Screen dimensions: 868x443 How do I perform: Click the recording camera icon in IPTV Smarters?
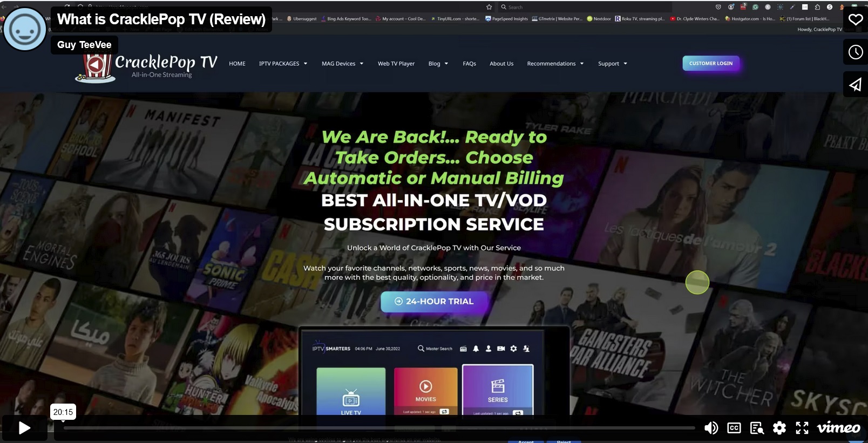click(501, 349)
